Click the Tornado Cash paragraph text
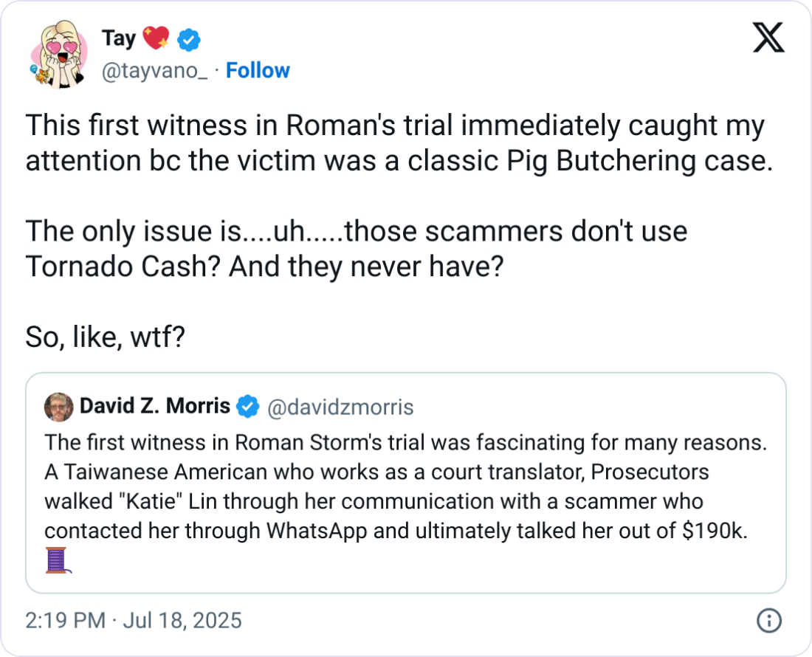The image size is (812, 657). pyautogui.click(x=356, y=249)
